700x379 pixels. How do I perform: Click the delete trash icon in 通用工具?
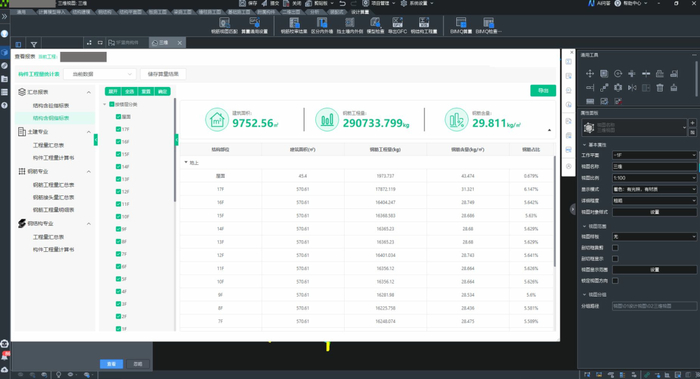660,88
